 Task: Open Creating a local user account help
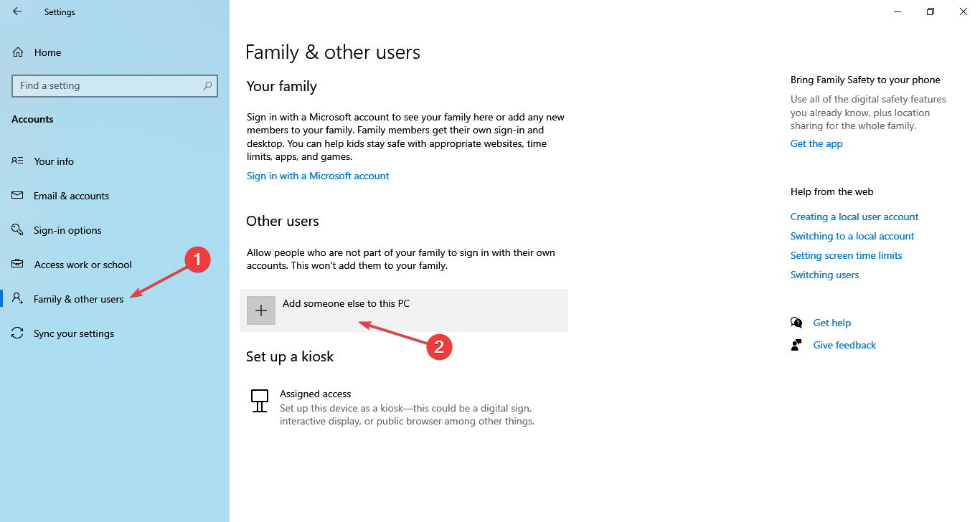point(854,217)
